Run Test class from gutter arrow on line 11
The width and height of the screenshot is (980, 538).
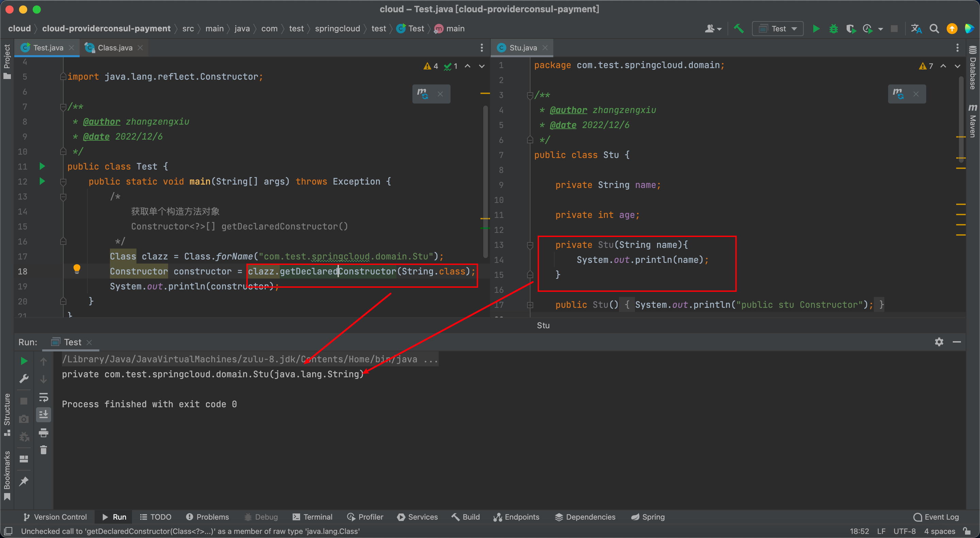[42, 166]
